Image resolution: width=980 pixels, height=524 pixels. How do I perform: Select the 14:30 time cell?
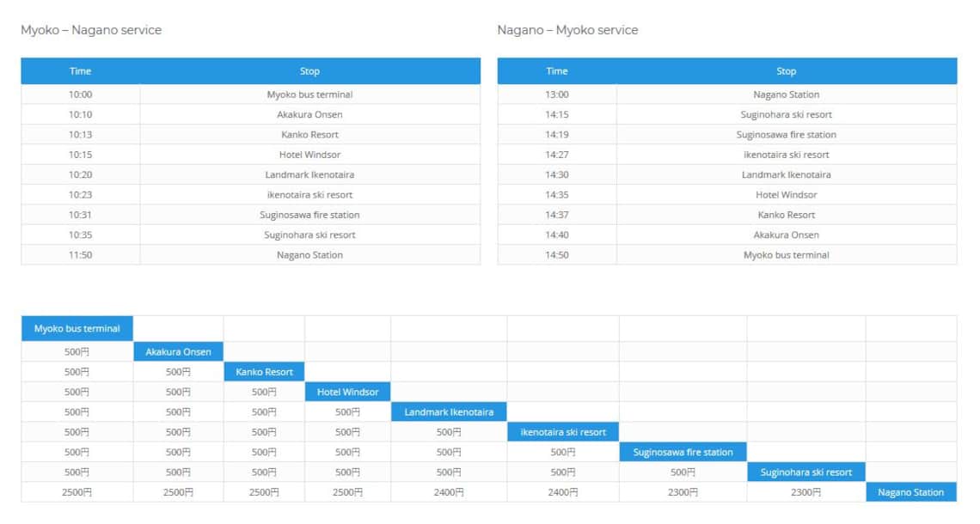(x=557, y=174)
